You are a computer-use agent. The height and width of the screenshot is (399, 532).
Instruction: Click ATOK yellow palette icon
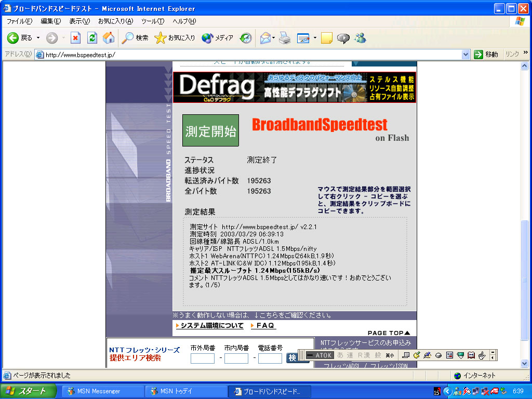point(417,355)
